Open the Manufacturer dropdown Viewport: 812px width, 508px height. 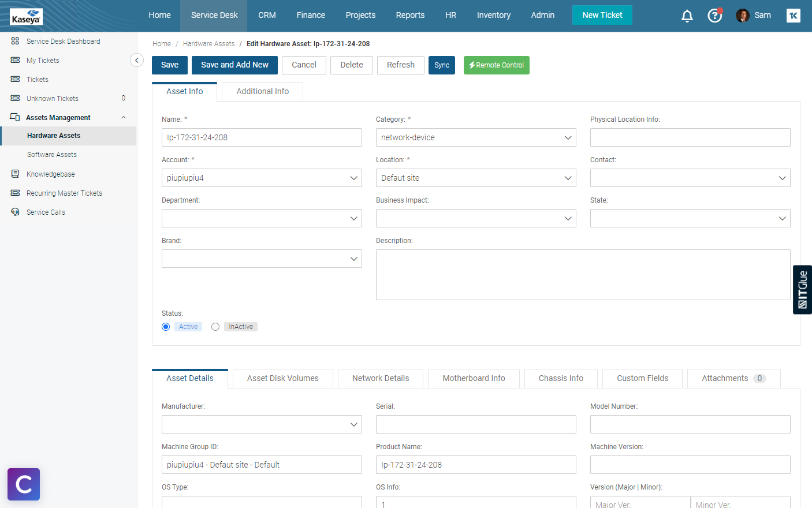point(261,424)
